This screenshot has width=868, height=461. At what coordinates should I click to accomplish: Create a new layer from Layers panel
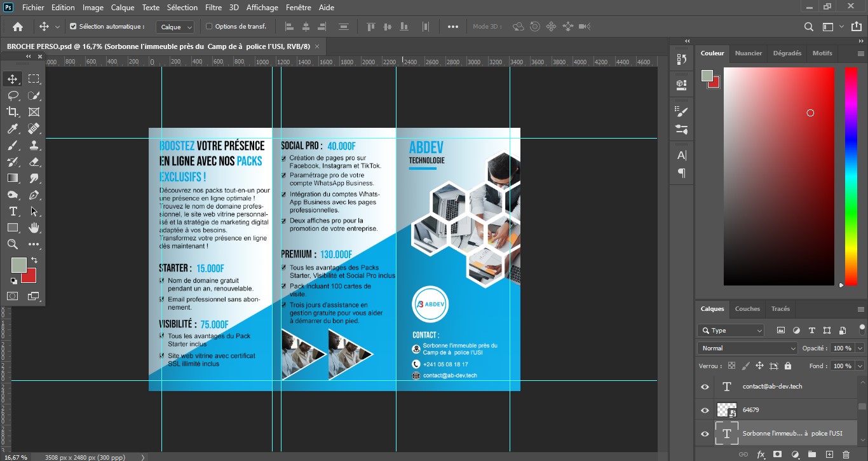point(829,454)
